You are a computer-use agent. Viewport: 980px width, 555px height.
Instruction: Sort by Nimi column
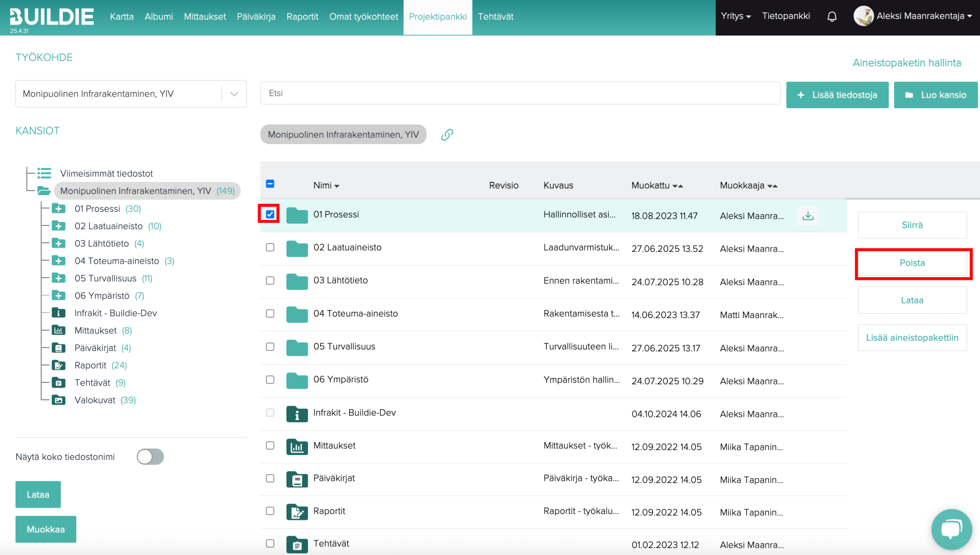point(326,185)
